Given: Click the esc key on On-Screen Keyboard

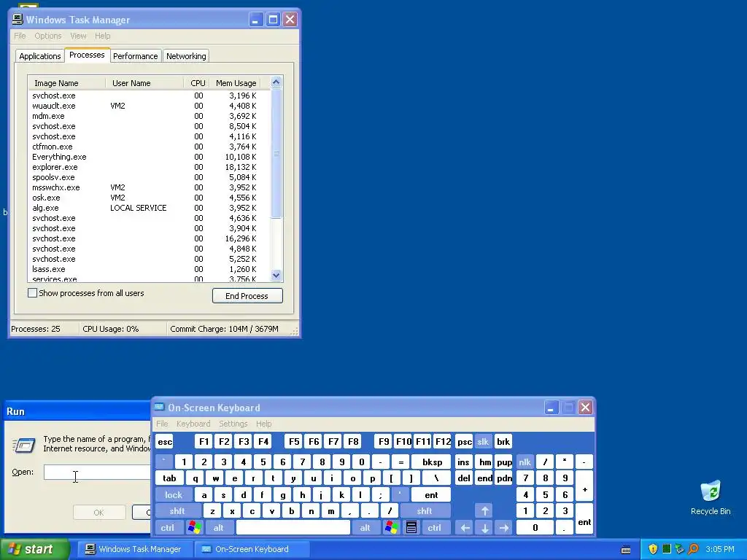Looking at the screenshot, I should point(165,441).
